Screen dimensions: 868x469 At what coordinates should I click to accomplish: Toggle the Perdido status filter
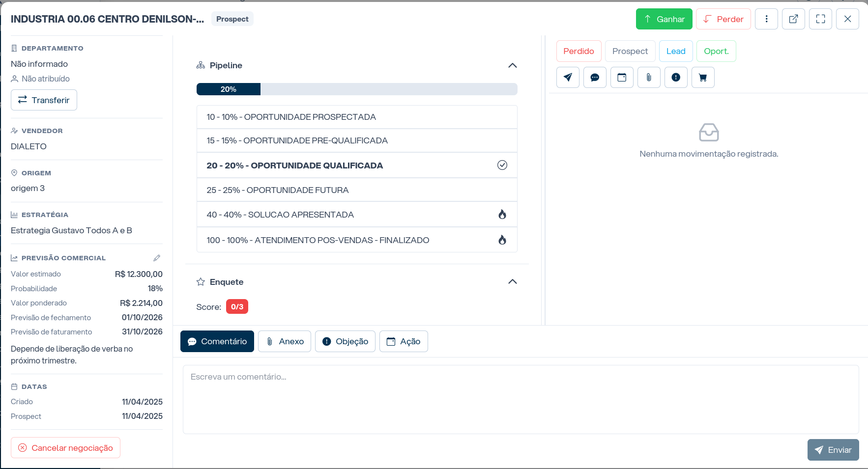[x=579, y=51]
